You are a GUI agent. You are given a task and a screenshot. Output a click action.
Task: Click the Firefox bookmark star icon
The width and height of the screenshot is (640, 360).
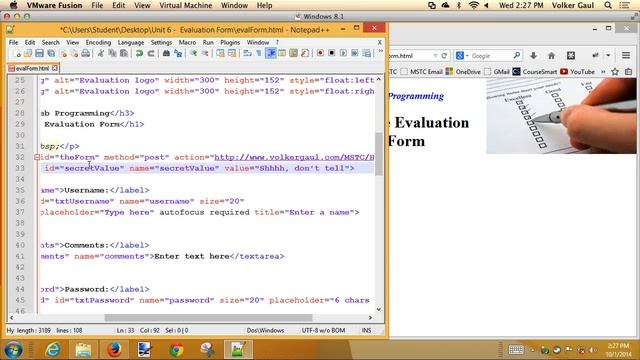coord(615,72)
